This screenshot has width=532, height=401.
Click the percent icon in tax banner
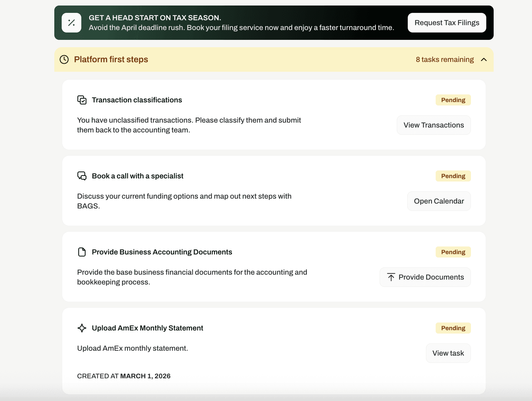(71, 23)
